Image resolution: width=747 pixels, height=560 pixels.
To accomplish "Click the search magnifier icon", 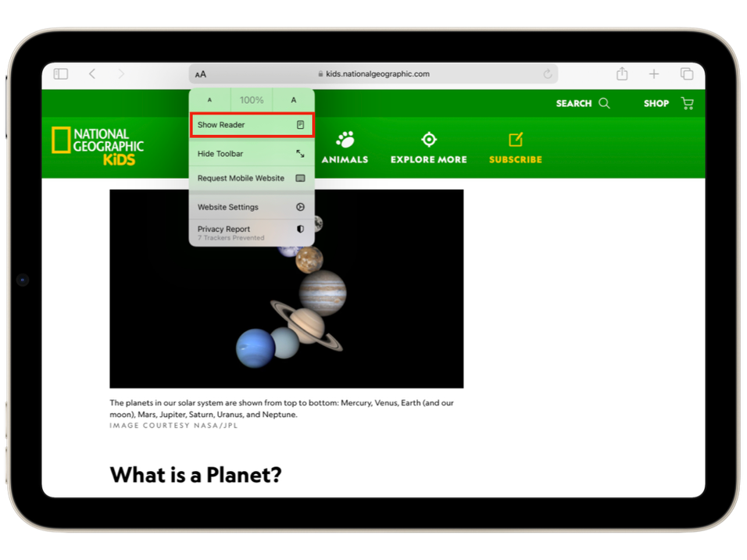I will [x=604, y=103].
